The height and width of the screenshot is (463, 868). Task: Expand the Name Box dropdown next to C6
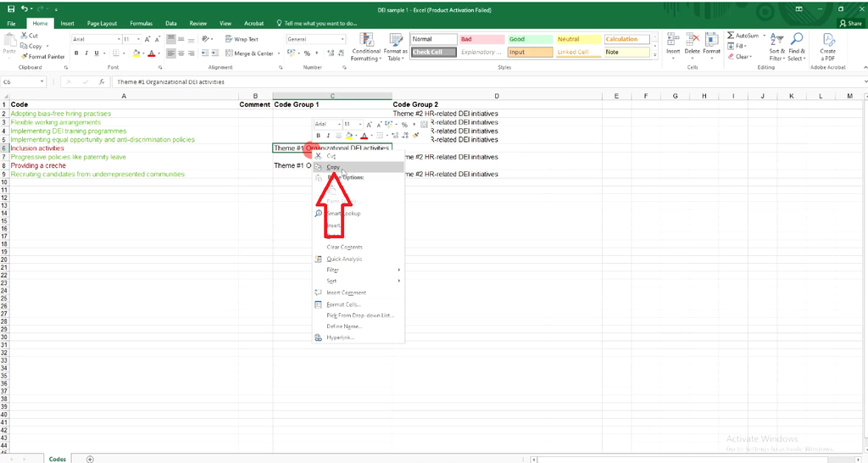tap(42, 82)
